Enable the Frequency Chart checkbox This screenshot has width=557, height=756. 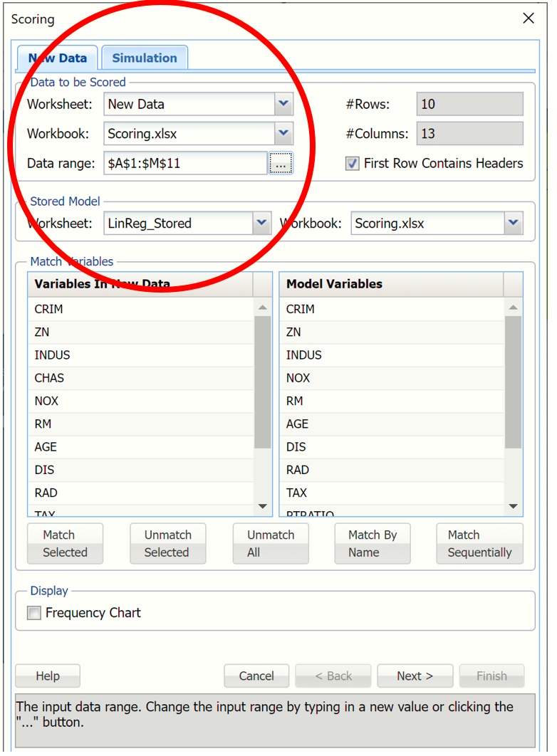pyautogui.click(x=34, y=613)
